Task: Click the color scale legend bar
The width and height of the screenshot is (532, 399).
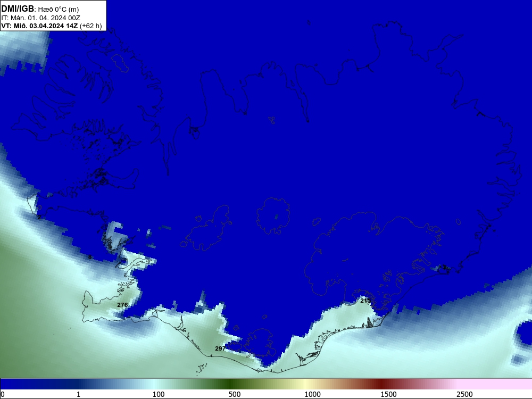Action: pos(266,384)
